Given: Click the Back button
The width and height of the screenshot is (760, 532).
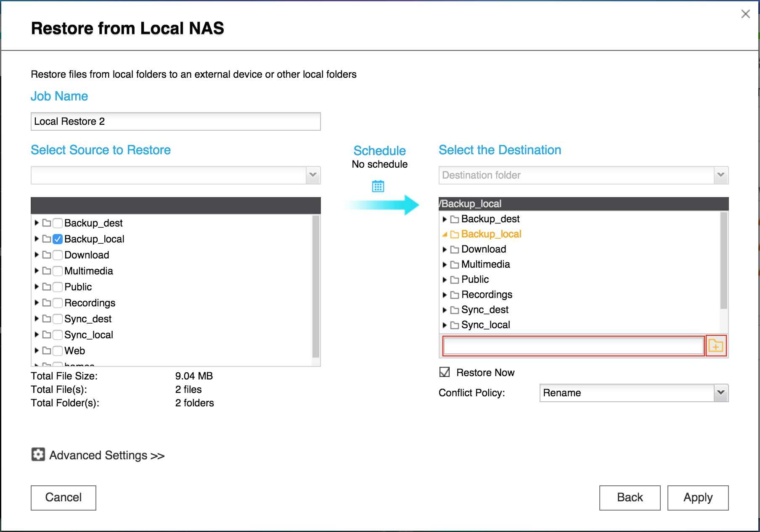Looking at the screenshot, I should point(630,498).
